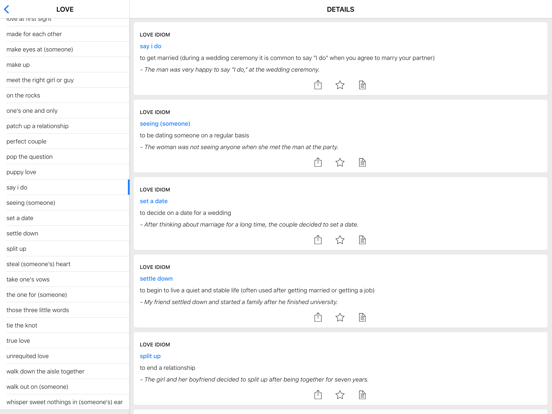The width and height of the screenshot is (552, 414).
Task: Select 'on the rocks' idiom entry
Action: pyautogui.click(x=65, y=95)
